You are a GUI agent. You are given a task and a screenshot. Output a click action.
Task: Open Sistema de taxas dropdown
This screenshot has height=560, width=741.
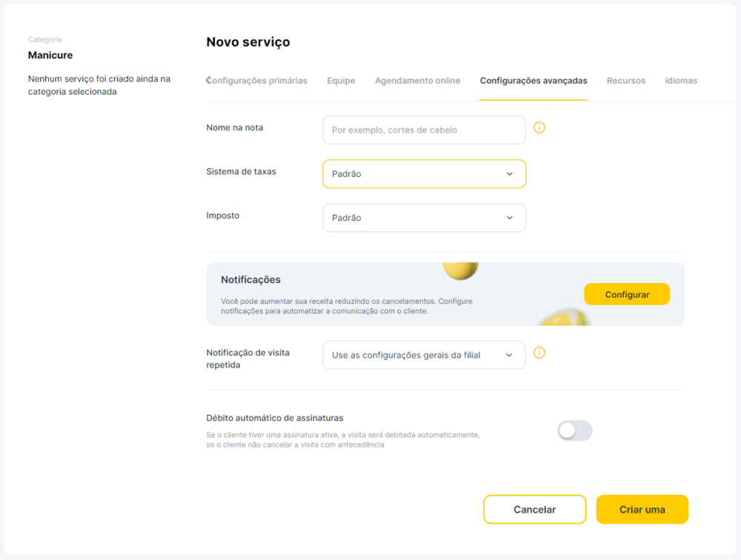point(425,174)
